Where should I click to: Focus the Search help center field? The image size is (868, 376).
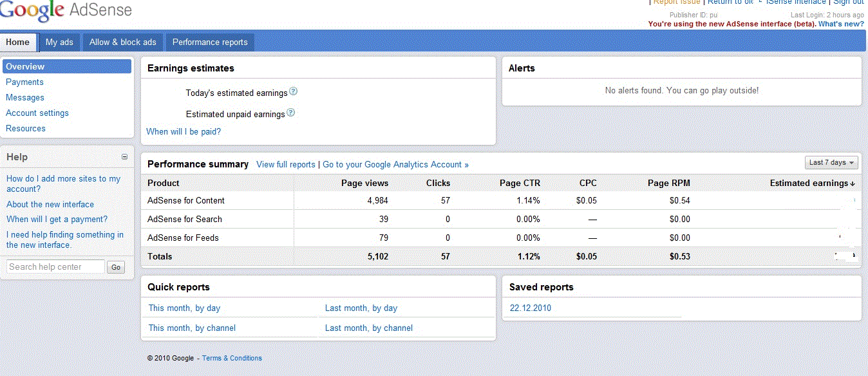(55, 267)
